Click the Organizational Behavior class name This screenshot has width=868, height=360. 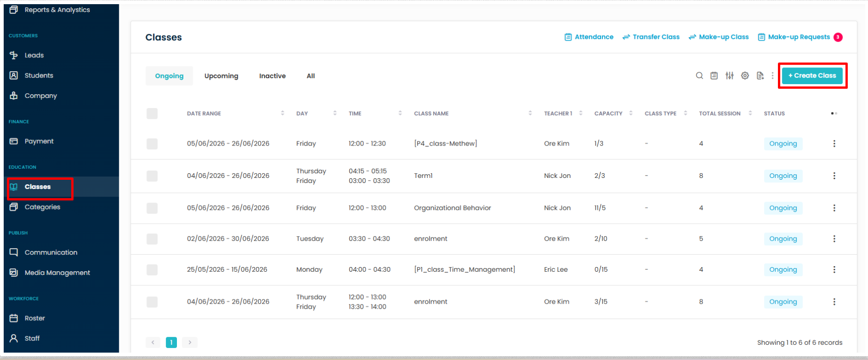point(452,208)
